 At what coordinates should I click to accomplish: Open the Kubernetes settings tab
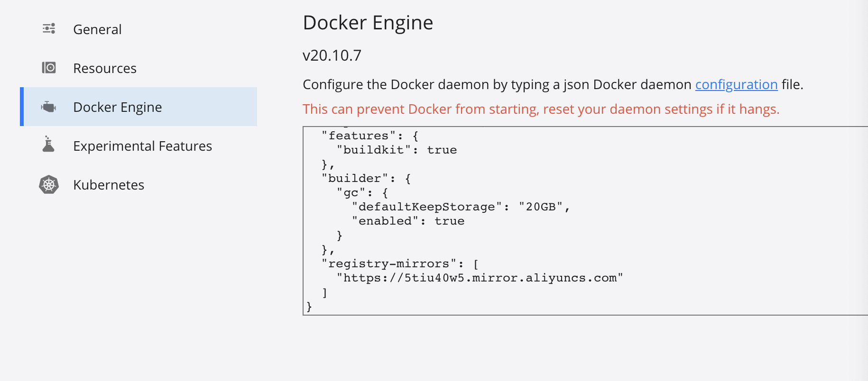pos(139,185)
